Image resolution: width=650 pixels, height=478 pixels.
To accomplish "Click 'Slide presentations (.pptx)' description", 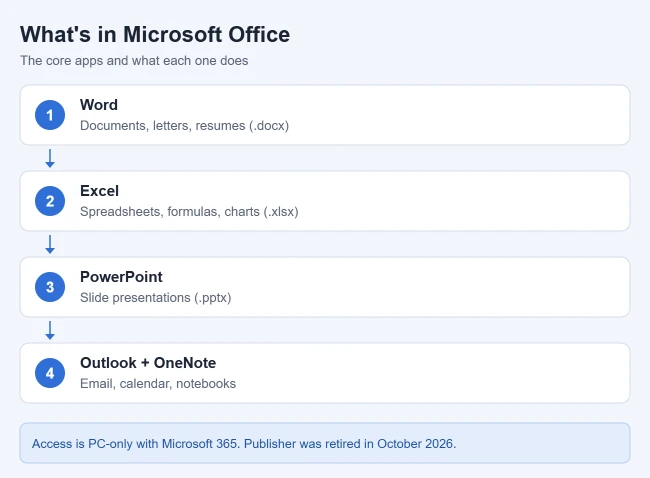I will pyautogui.click(x=155, y=298).
